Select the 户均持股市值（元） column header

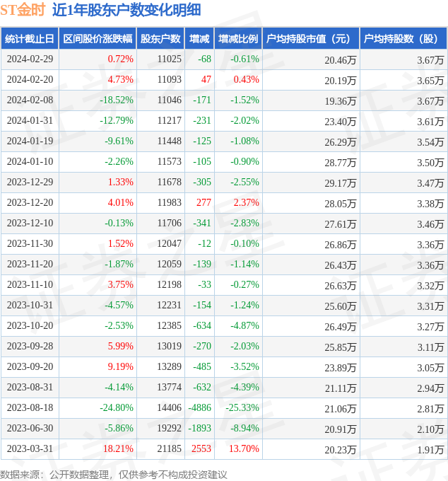[311, 39]
